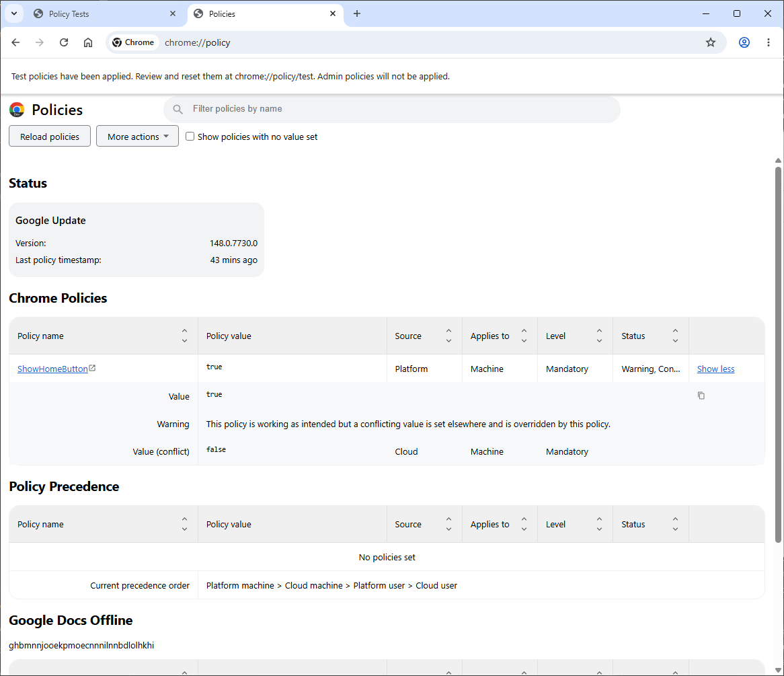Viewport: 784px width, 676px height.
Task: Click the Chrome site info chip
Action: [x=133, y=42]
